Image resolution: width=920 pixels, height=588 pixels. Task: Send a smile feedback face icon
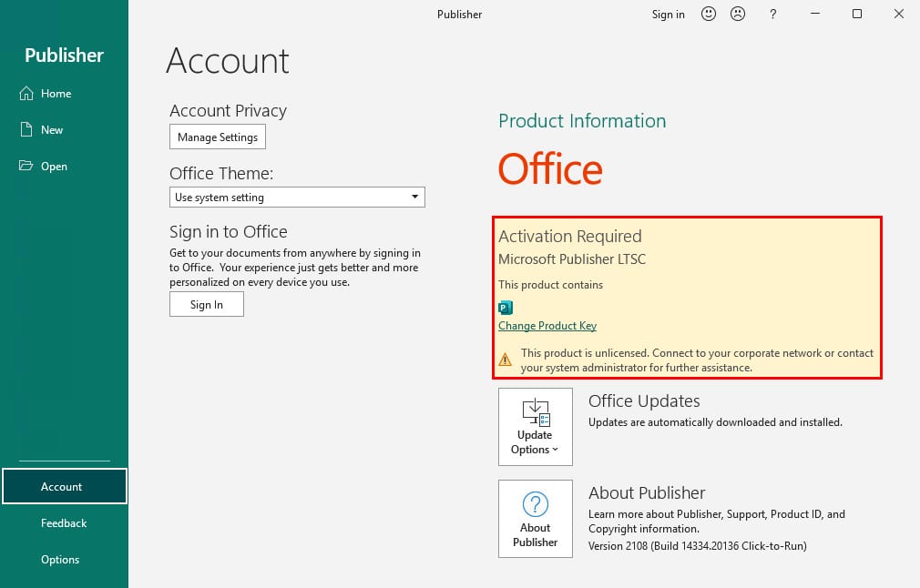pyautogui.click(x=708, y=14)
